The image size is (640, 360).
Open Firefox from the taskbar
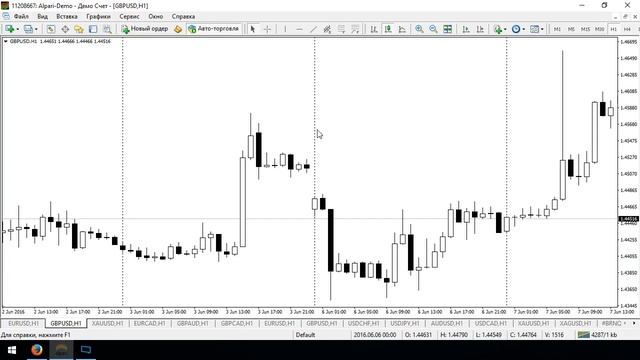[37, 350]
